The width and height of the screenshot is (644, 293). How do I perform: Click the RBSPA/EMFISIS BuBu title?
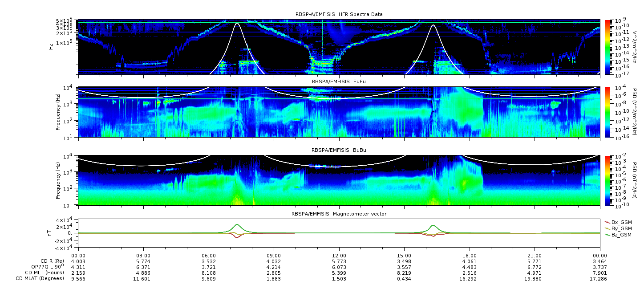(x=339, y=151)
